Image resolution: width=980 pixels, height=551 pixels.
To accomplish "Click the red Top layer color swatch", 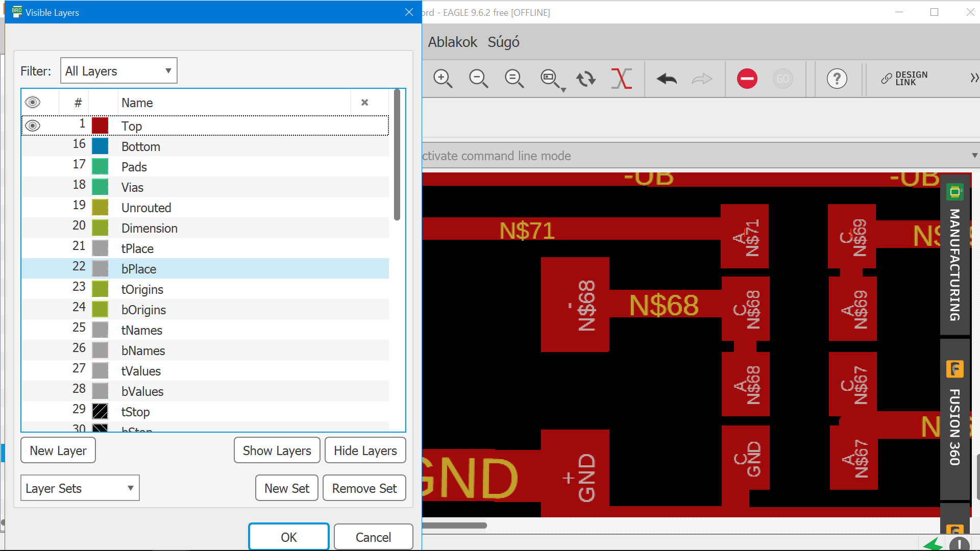I will [100, 126].
